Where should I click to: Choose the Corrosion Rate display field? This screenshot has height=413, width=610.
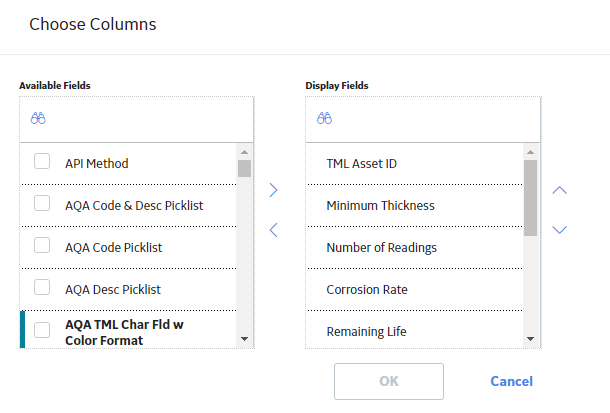[415, 290]
